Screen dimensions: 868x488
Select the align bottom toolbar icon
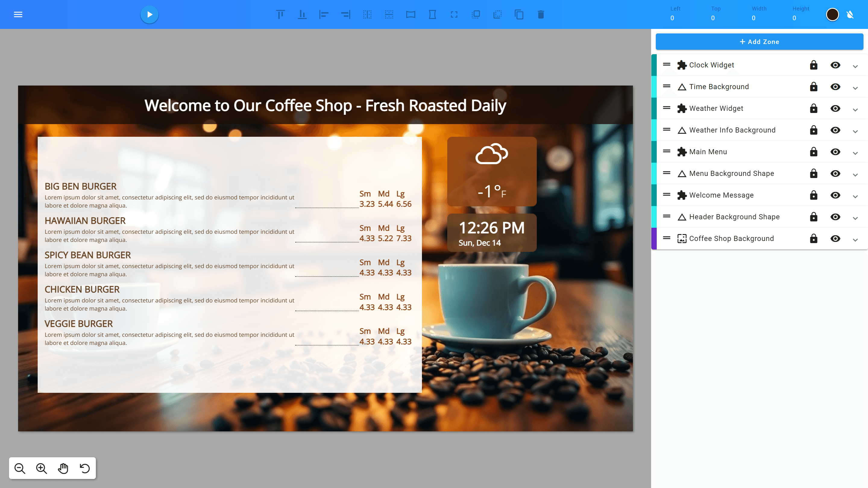pos(302,14)
